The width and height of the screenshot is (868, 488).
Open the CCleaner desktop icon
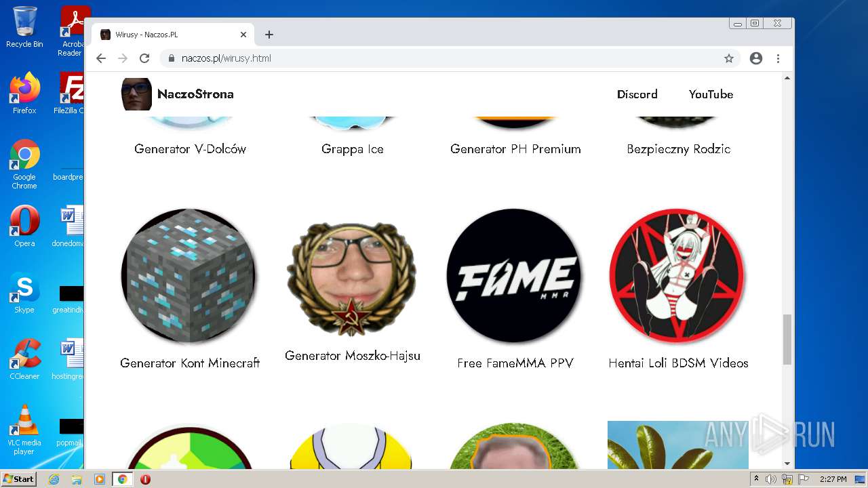tap(24, 359)
